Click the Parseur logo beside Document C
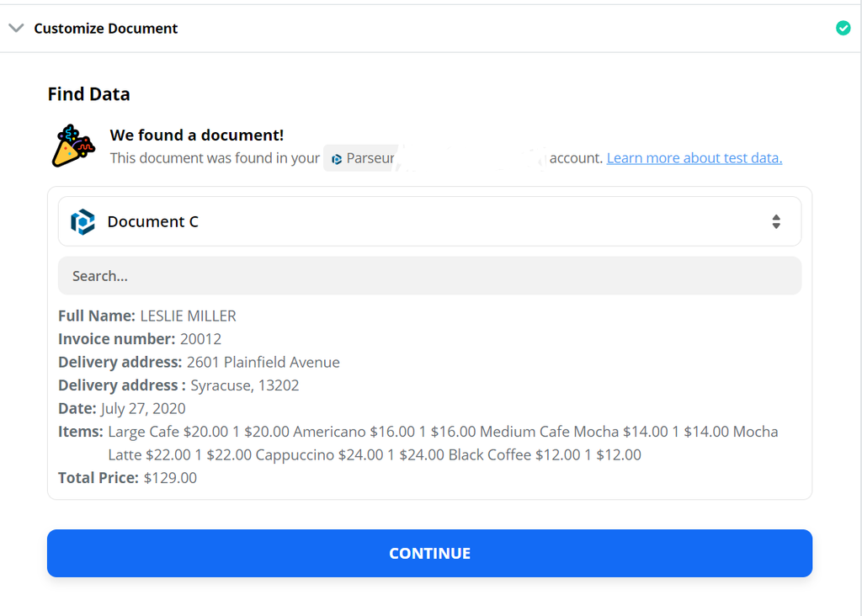The height and width of the screenshot is (616, 862). [x=82, y=222]
